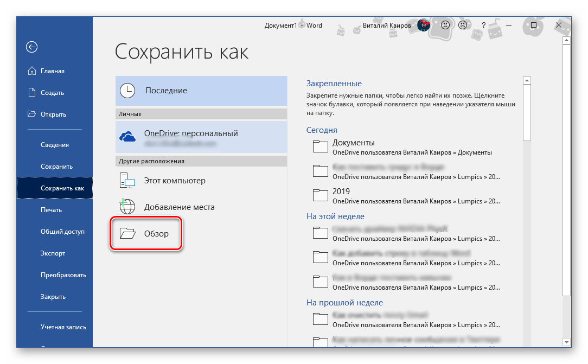Click the folder icon beside Открыть
The width and height of the screenshot is (588, 364).
32,113
